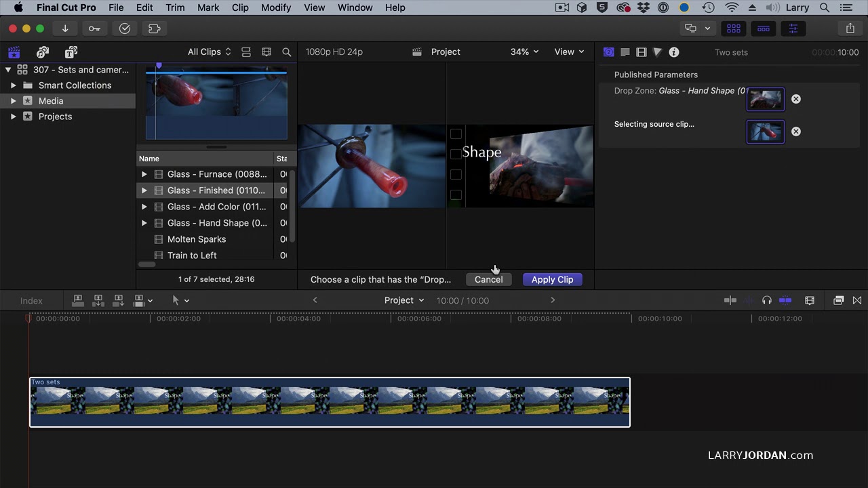Expand the Media event
This screenshot has width=868, height=488.
(13, 101)
